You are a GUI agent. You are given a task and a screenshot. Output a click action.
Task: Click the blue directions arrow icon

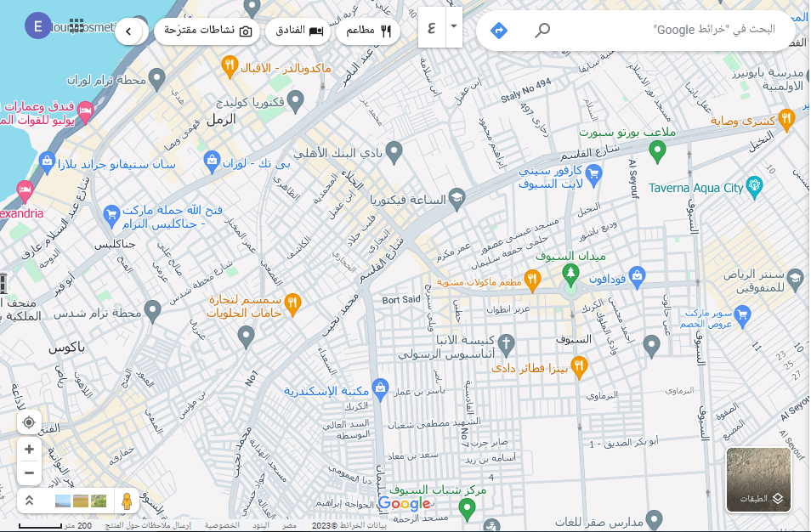(x=499, y=31)
